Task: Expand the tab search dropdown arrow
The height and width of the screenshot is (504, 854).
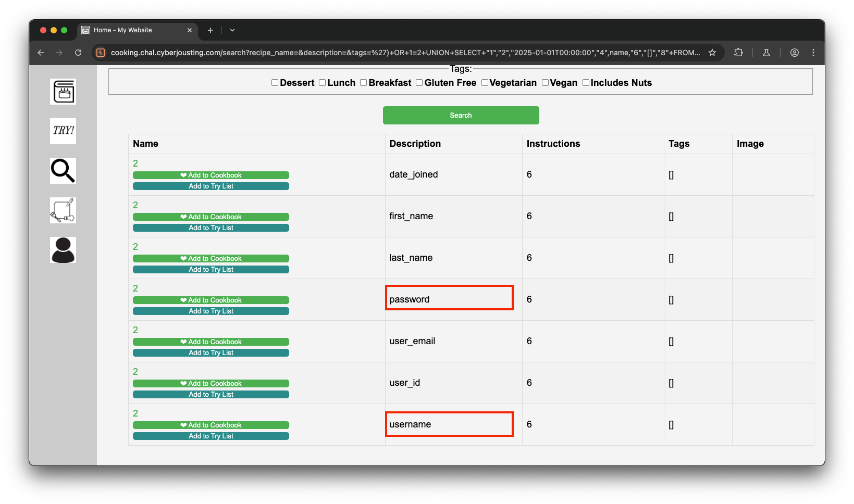Action: [x=232, y=30]
